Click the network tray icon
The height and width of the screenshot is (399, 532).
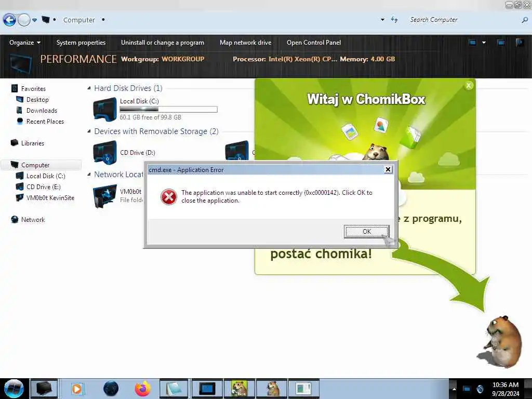pos(467,389)
